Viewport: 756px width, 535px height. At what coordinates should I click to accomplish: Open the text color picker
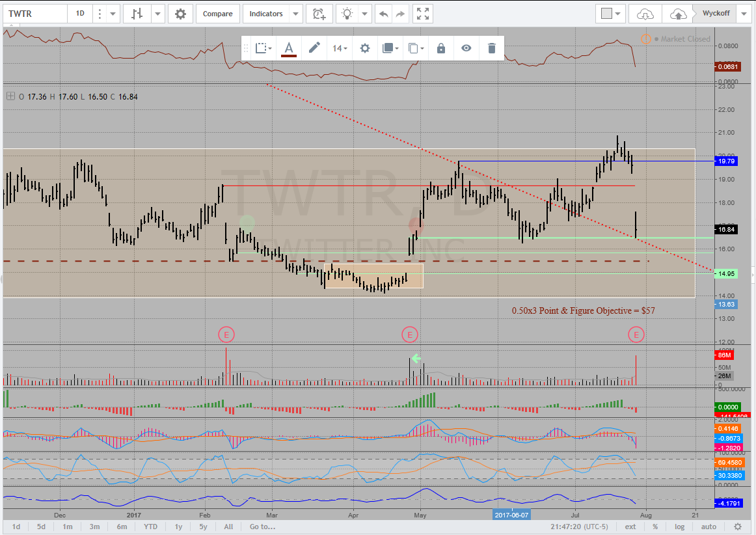(289, 48)
